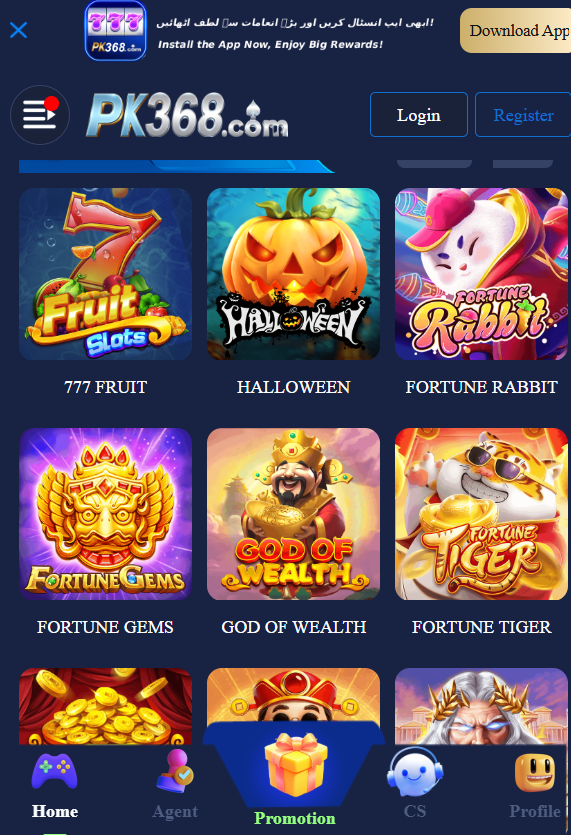Select the Fortune Gems game tile
Screen dimensions: 571x835
pos(105,514)
